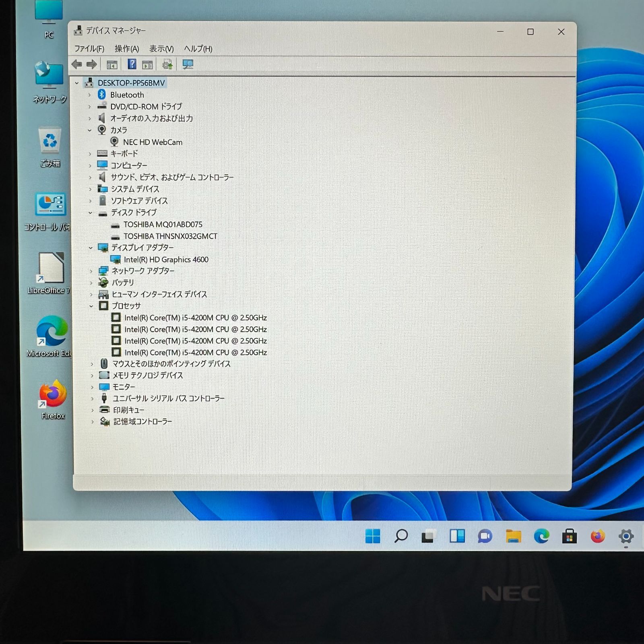Select the 印刷キュー printer icon
The width and height of the screenshot is (644, 644).
pos(105,410)
